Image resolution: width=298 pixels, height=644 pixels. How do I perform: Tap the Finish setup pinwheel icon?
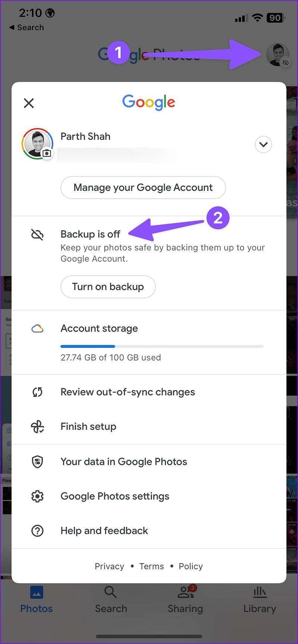coord(37,427)
